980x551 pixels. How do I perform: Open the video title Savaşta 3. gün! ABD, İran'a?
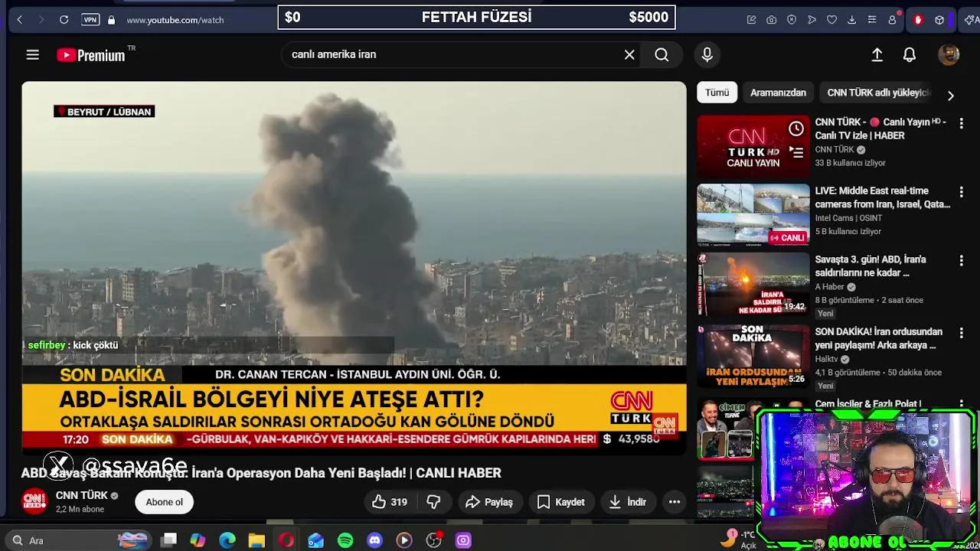pyautogui.click(x=871, y=266)
